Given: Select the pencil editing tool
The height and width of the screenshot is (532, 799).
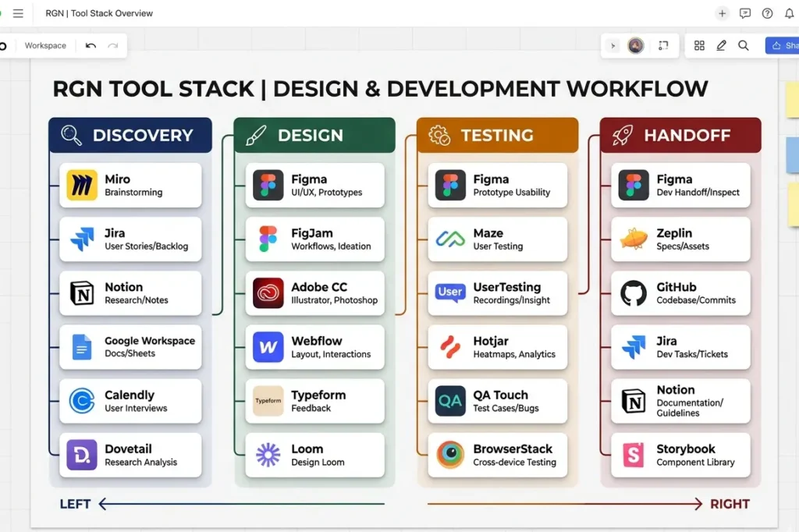Looking at the screenshot, I should click(721, 45).
